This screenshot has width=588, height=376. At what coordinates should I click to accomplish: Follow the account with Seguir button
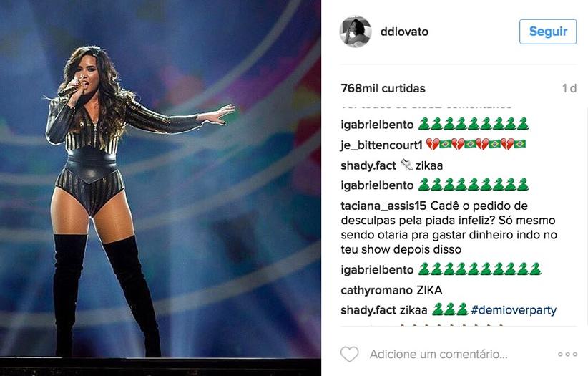tap(548, 32)
